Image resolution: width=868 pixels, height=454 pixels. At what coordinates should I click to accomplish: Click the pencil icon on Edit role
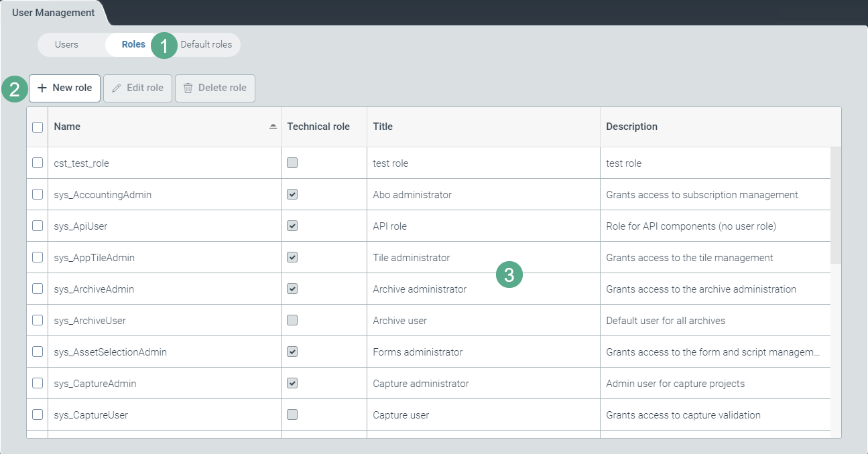(x=117, y=88)
